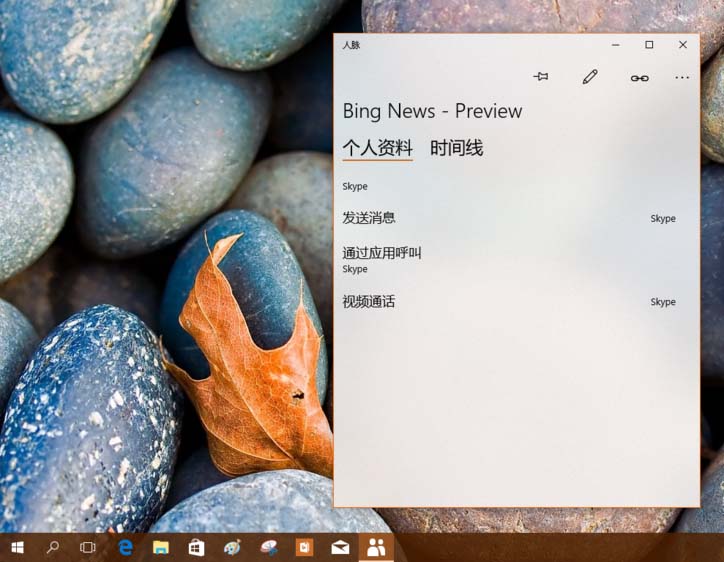Start a 视频通话 via Skype
Viewport: 724px width, 562px height.
[369, 301]
